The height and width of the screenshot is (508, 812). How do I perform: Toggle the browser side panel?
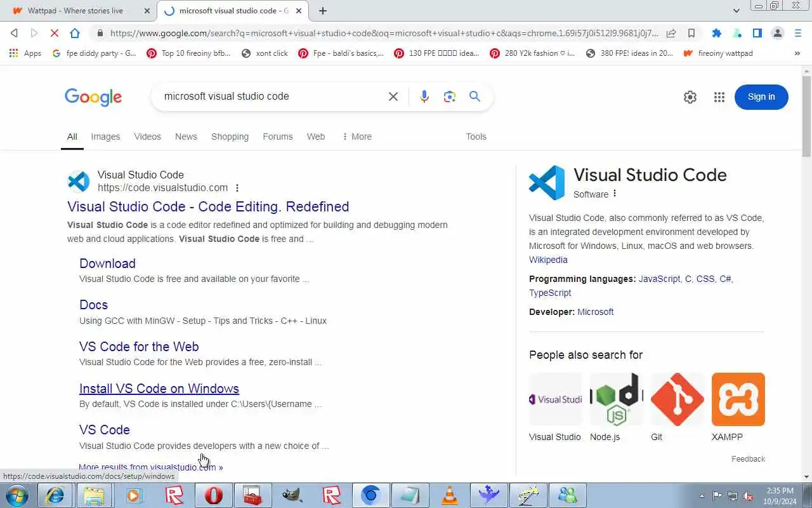pos(757,33)
